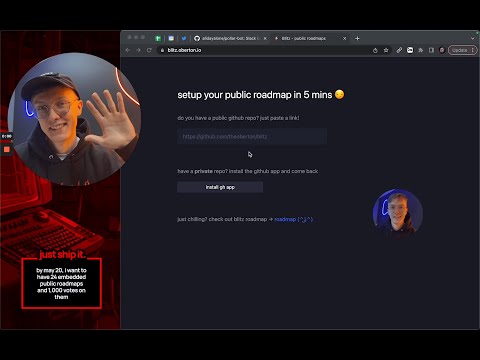Expand the tab search chevron
Viewport: 480px width, 360px height.
472,38
